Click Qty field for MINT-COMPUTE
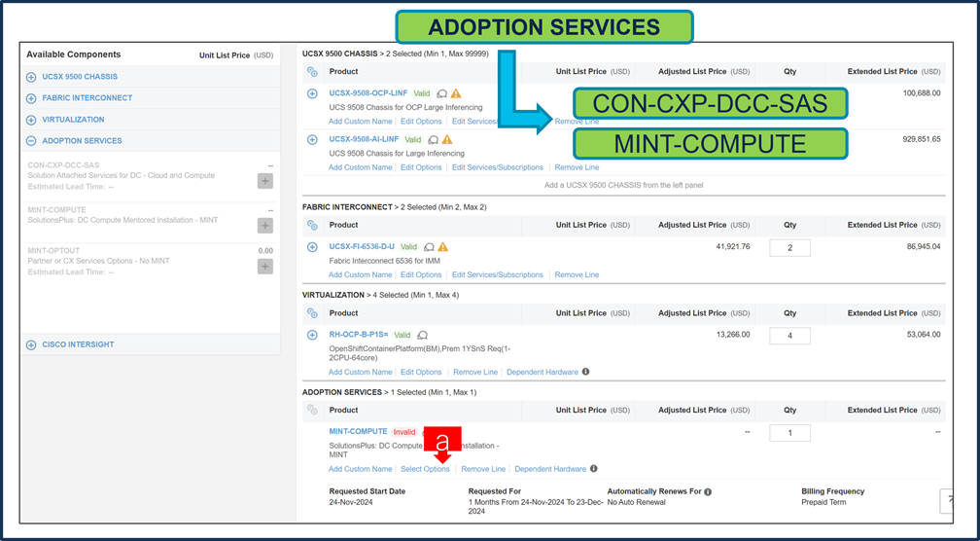This screenshot has height=541, width=980. 790,433
